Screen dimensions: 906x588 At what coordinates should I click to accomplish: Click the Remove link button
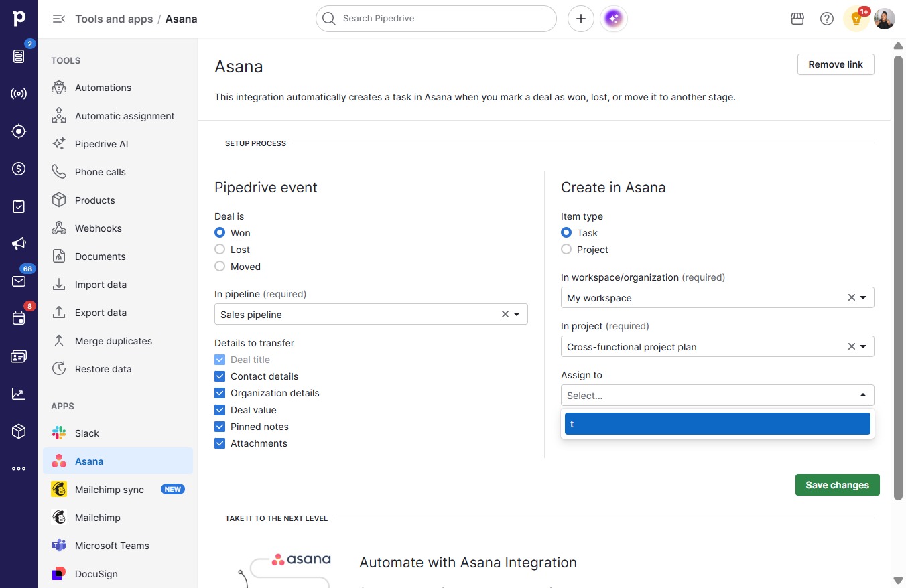click(836, 64)
